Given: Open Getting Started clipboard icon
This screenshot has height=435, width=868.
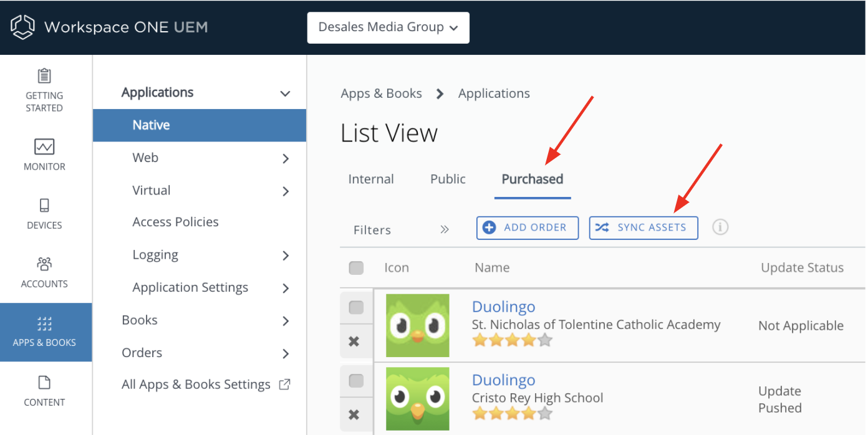Looking at the screenshot, I should [x=44, y=76].
